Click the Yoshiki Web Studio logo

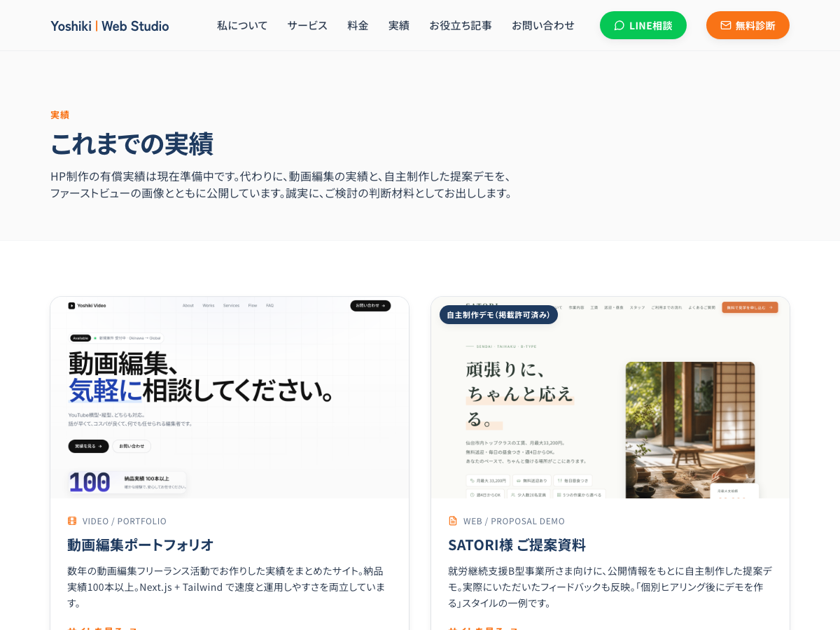[110, 26]
